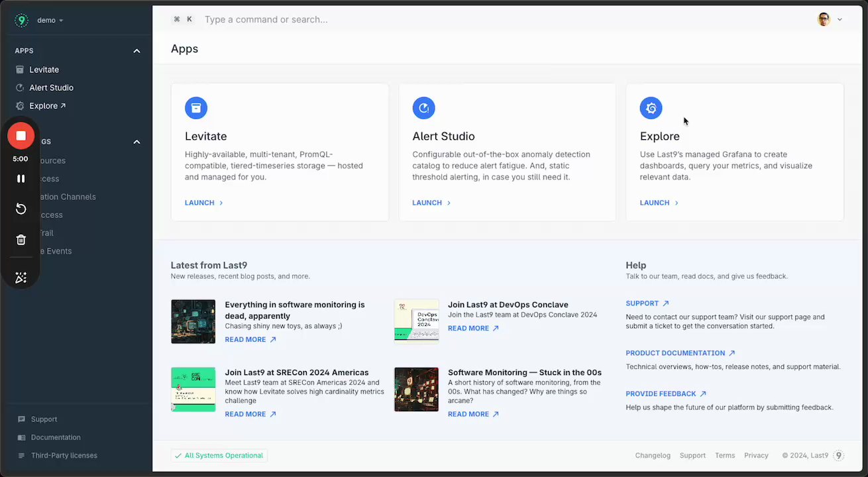Open the recording effects magic wand

pos(21,278)
